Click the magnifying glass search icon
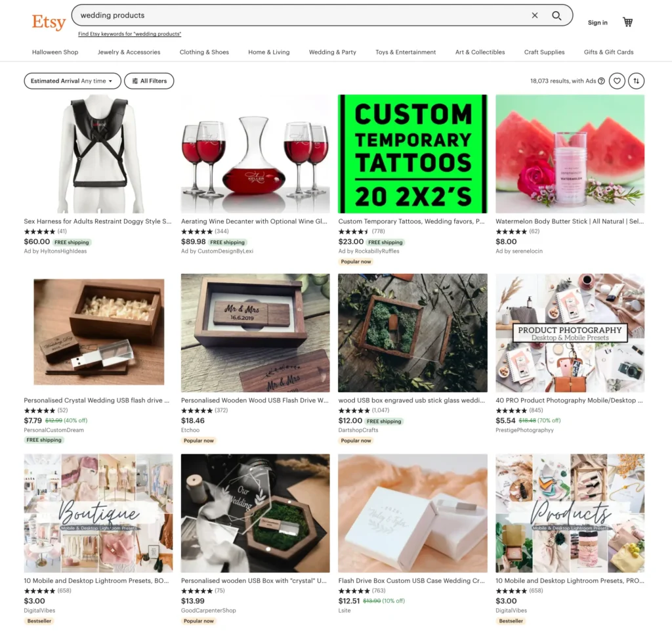 pos(556,16)
